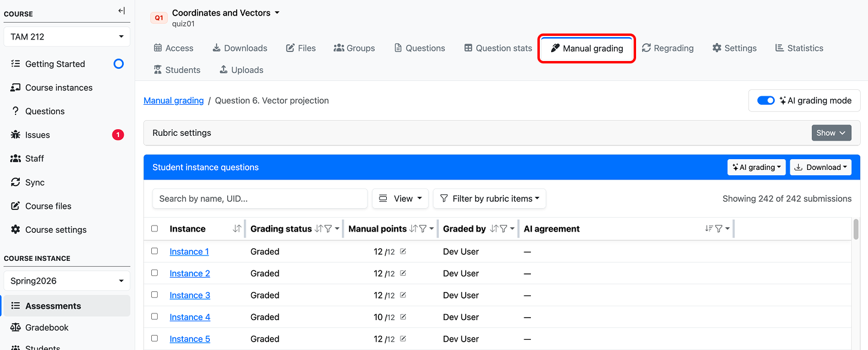Expand the Filter by rubric items dropdown

[490, 199]
